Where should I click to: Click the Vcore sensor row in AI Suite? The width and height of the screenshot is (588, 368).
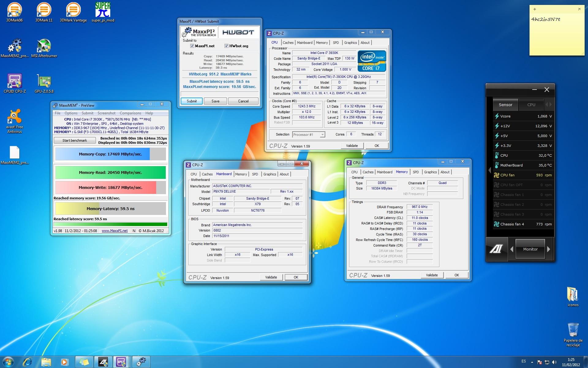(523, 116)
